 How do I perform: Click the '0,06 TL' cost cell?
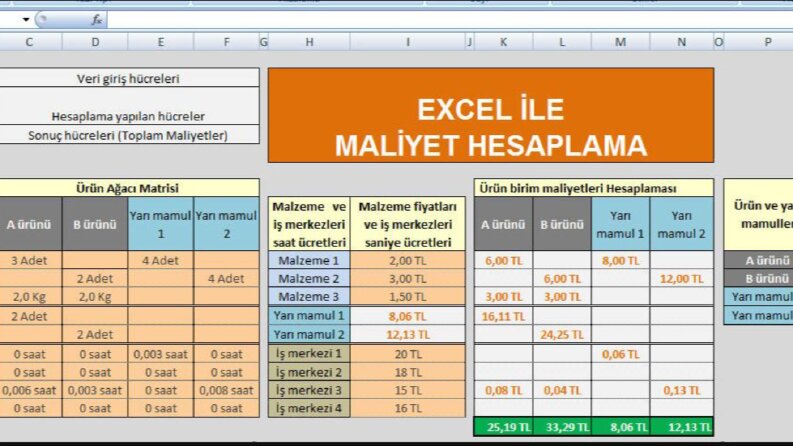point(621,353)
